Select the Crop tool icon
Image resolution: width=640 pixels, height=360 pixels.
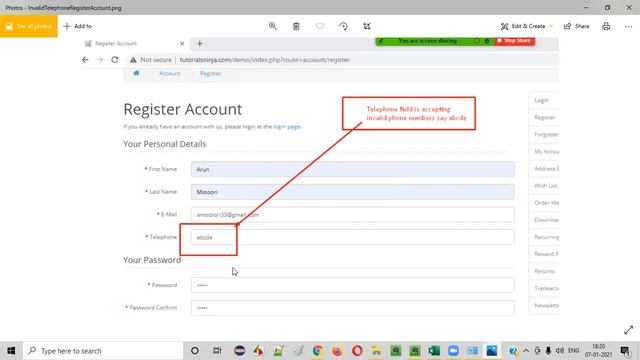click(367, 26)
